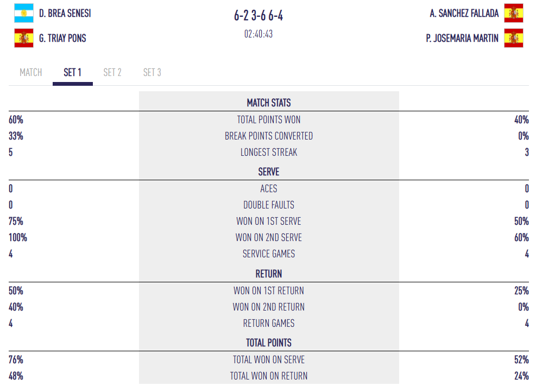Image resolution: width=536 pixels, height=392 pixels.
Task: Click the TOTAL POINTS section header
Action: click(269, 343)
